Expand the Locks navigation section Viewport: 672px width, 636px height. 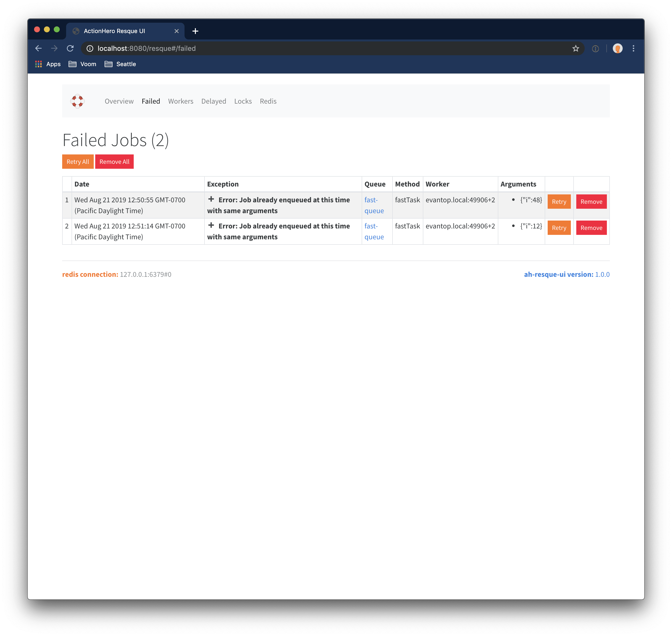242,101
